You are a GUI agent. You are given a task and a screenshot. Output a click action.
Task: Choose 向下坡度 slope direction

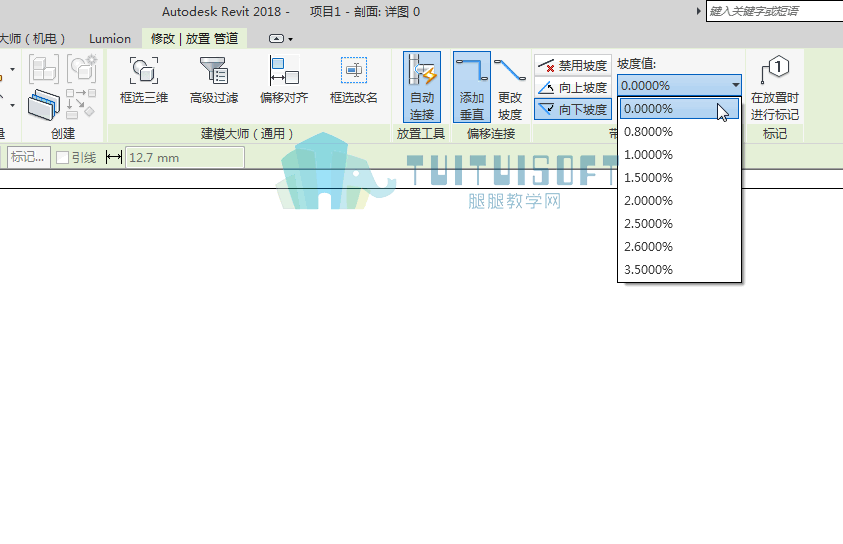click(573, 109)
